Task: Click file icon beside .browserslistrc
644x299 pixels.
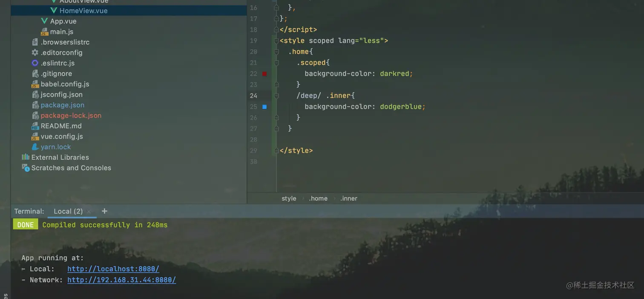Action: pos(35,42)
